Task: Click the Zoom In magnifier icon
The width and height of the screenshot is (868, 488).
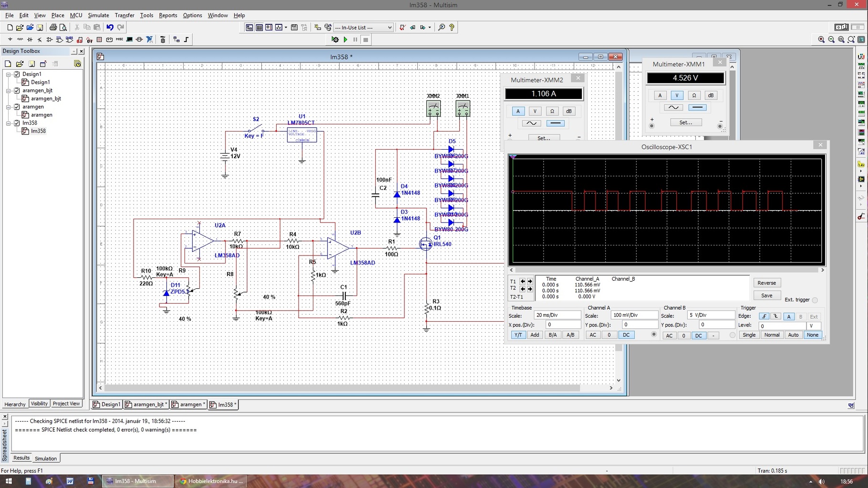Action: point(821,40)
